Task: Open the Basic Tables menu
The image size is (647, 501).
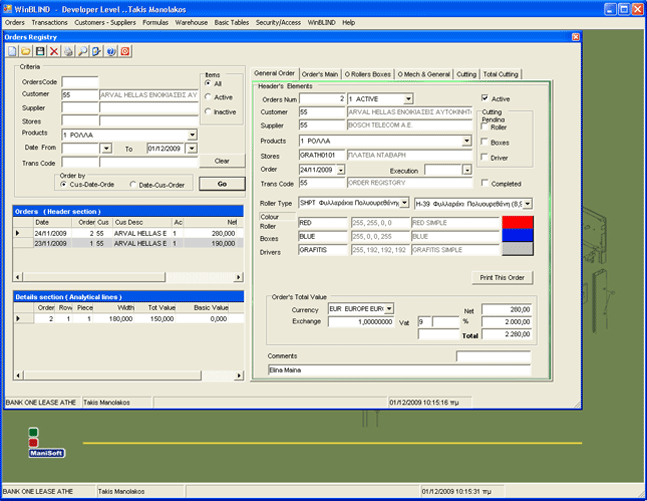Action: coord(231,22)
